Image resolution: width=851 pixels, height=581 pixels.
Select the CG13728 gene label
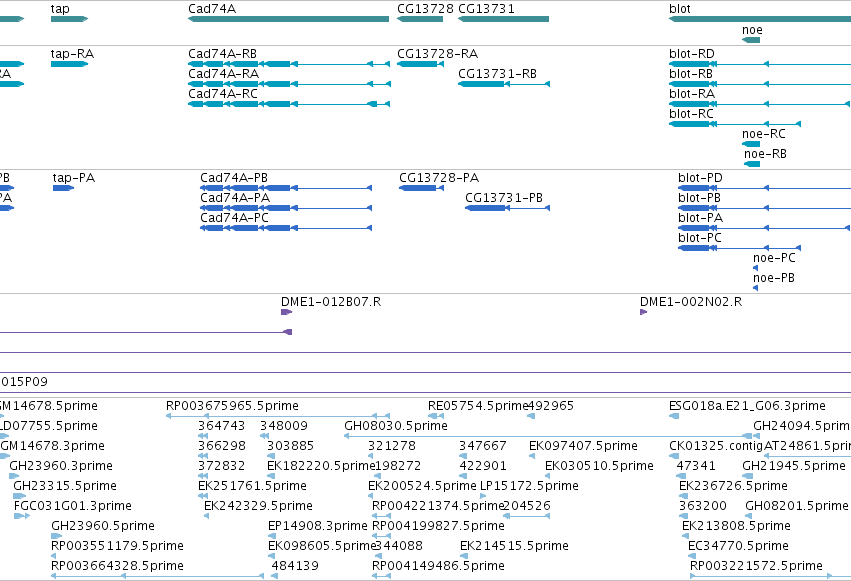pos(425,9)
